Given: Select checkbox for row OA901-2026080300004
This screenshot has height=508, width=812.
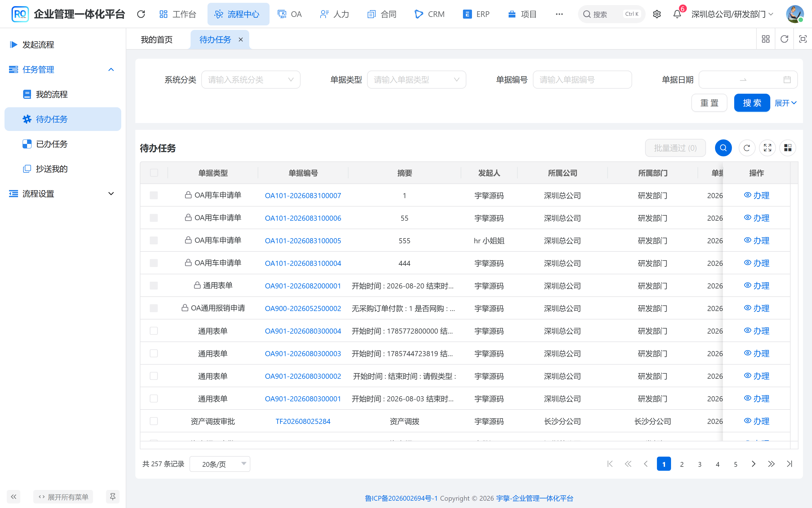Looking at the screenshot, I should coord(154,330).
